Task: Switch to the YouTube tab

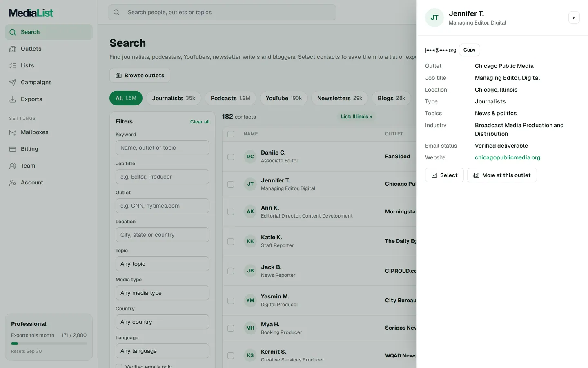Action: (x=284, y=98)
